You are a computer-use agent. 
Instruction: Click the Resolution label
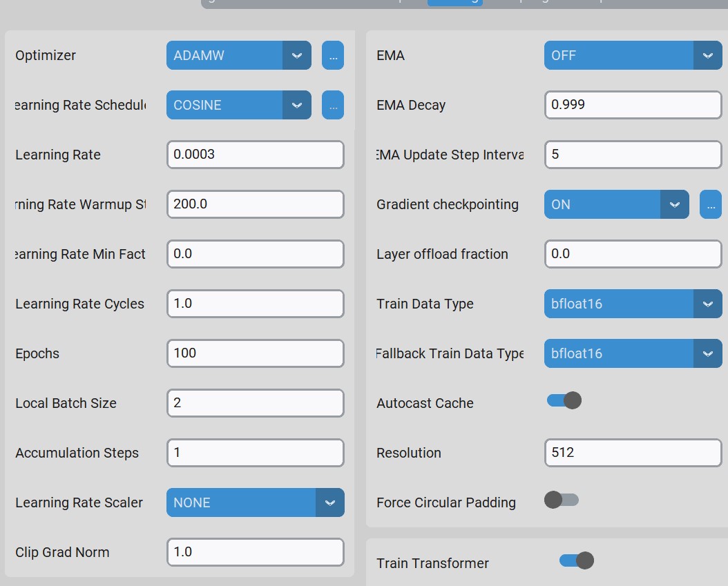409,453
